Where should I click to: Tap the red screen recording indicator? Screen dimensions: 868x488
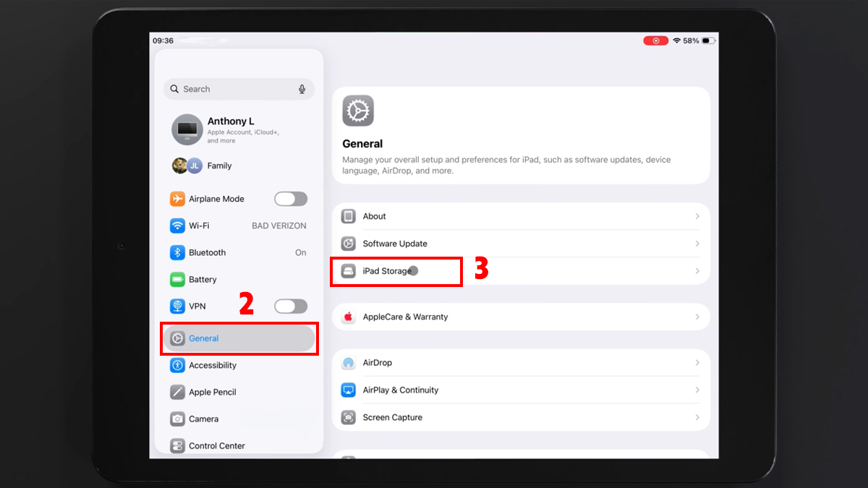click(x=656, y=40)
